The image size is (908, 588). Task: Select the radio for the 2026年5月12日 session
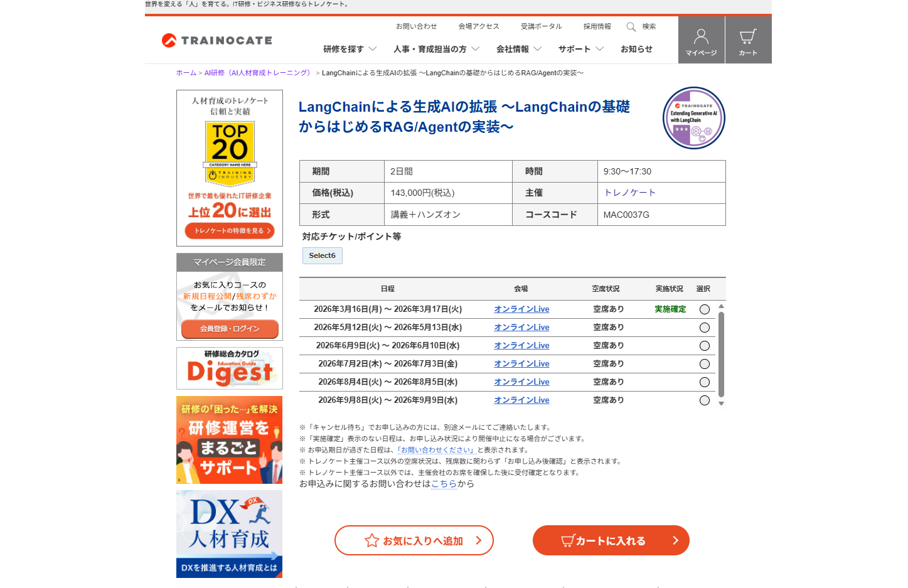(704, 327)
